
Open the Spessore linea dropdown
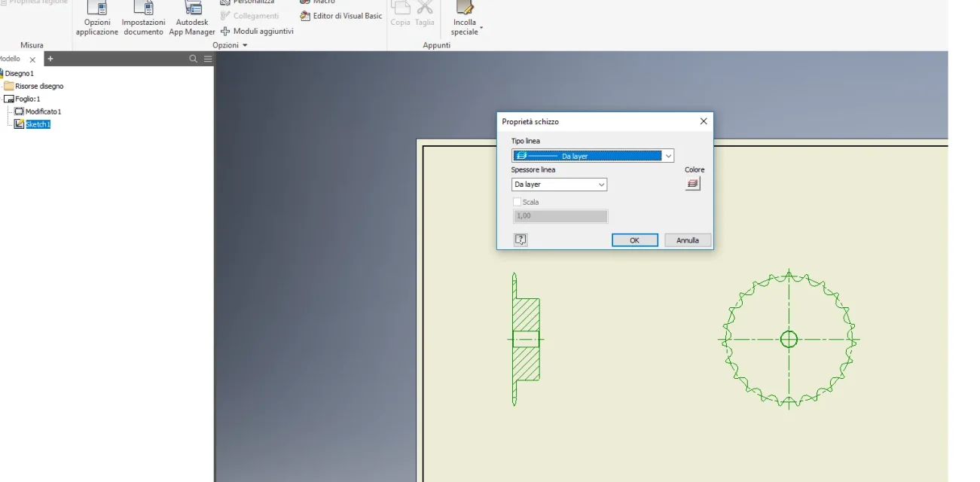[x=559, y=185]
